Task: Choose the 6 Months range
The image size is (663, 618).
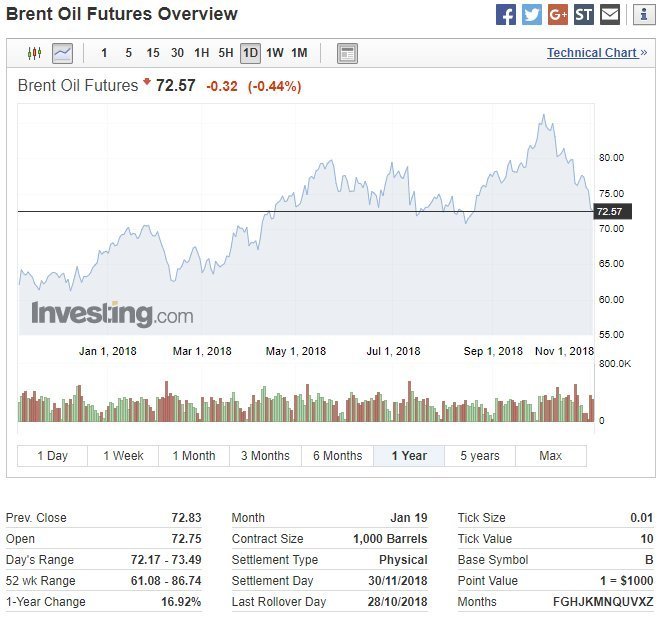Action: tap(337, 456)
